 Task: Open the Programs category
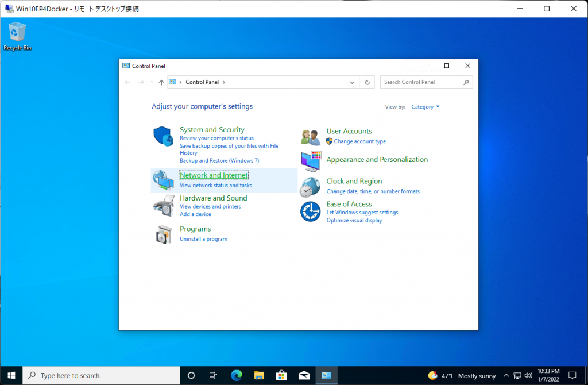tap(195, 229)
